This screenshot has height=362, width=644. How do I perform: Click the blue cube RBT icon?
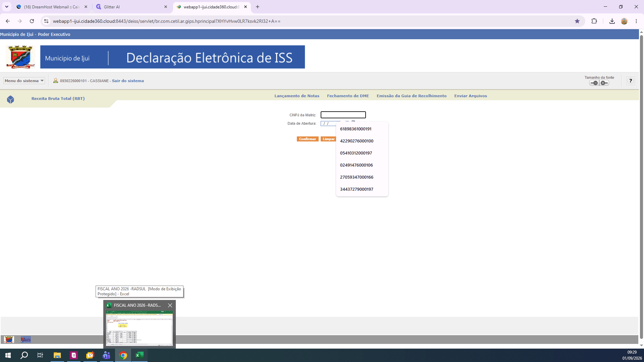coord(10,100)
